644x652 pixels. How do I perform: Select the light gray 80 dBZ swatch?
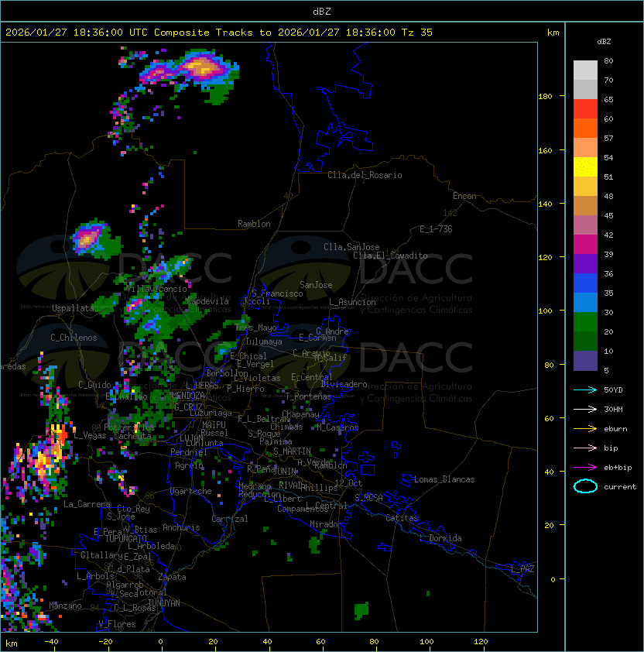(x=585, y=70)
